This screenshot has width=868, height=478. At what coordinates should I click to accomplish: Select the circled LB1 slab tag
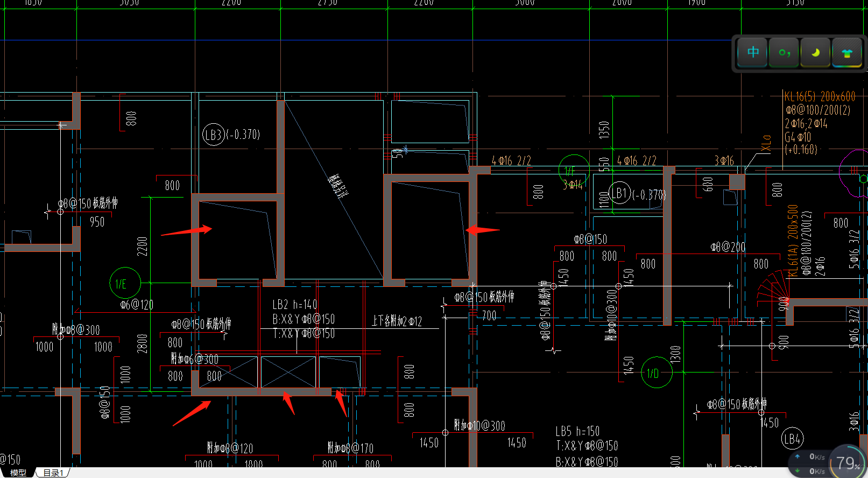point(619,193)
